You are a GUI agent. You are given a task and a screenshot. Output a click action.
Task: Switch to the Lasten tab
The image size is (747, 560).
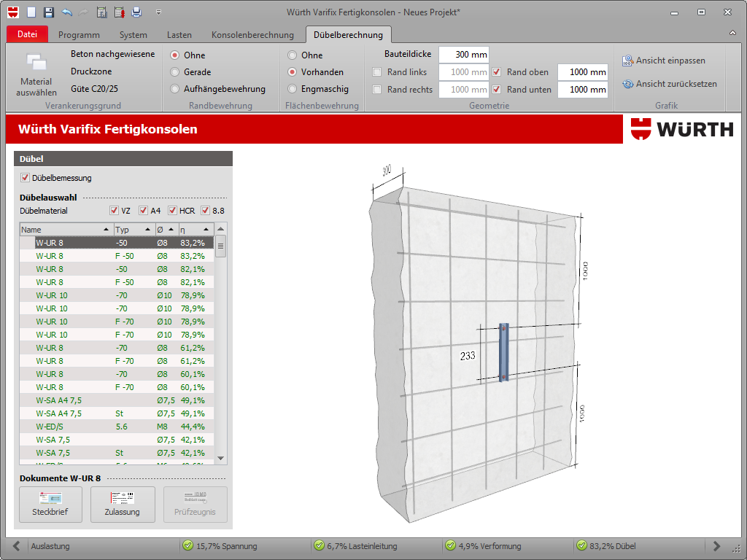179,35
